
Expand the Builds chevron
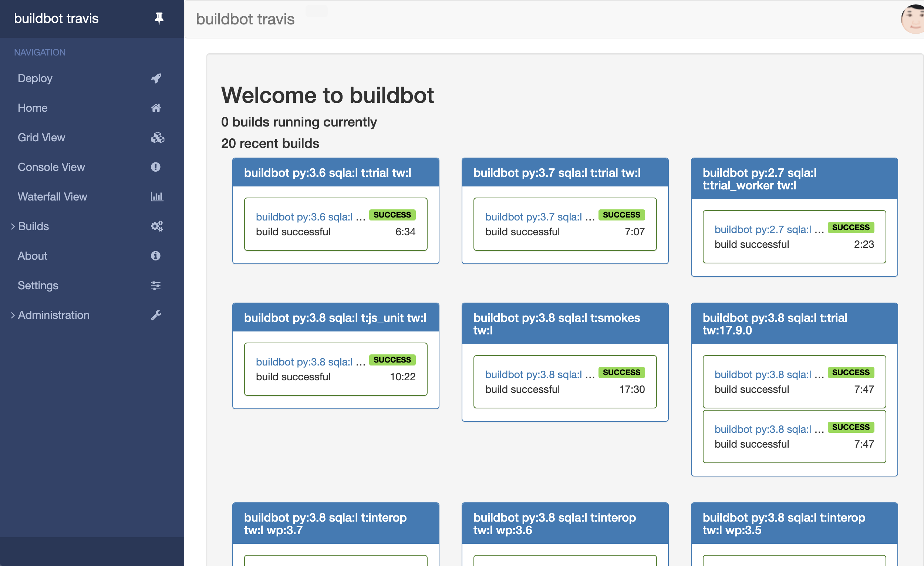coord(13,226)
